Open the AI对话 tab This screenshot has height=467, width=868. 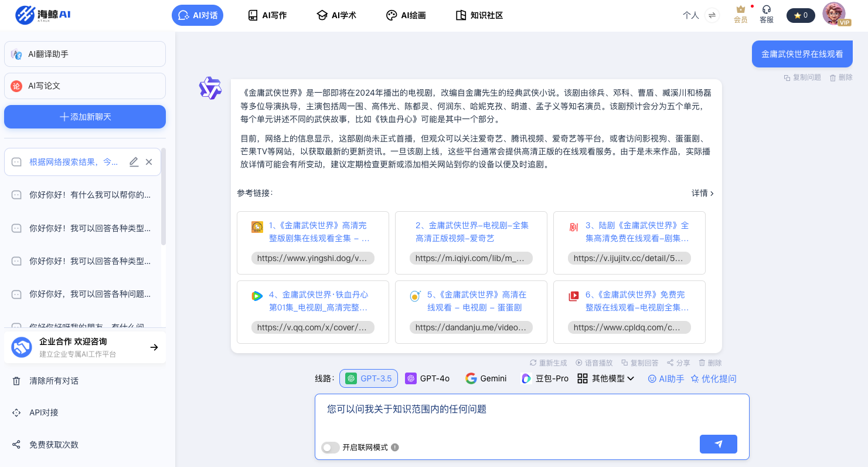198,15
